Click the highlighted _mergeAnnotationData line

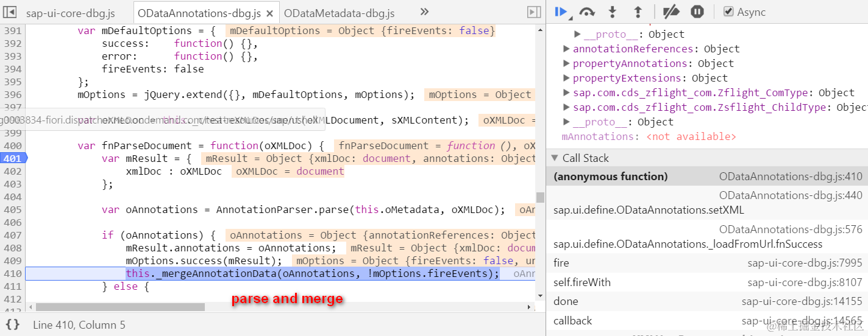[x=312, y=273]
